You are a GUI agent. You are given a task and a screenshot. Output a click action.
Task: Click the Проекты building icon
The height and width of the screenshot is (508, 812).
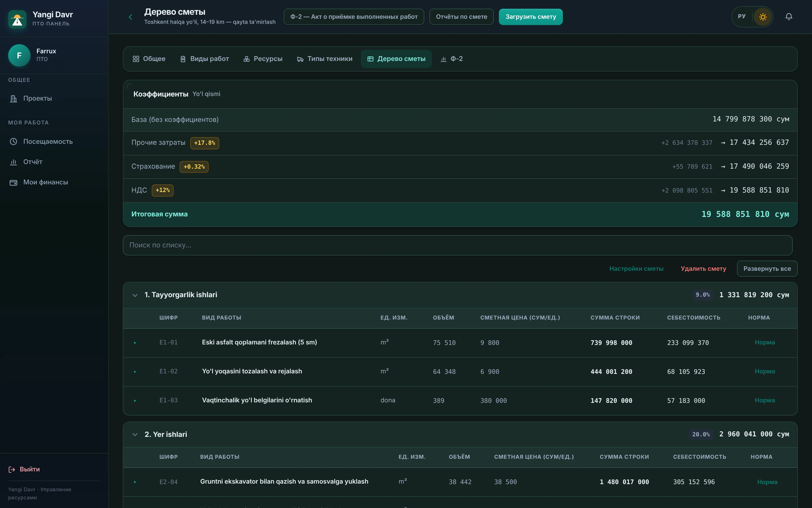13,99
